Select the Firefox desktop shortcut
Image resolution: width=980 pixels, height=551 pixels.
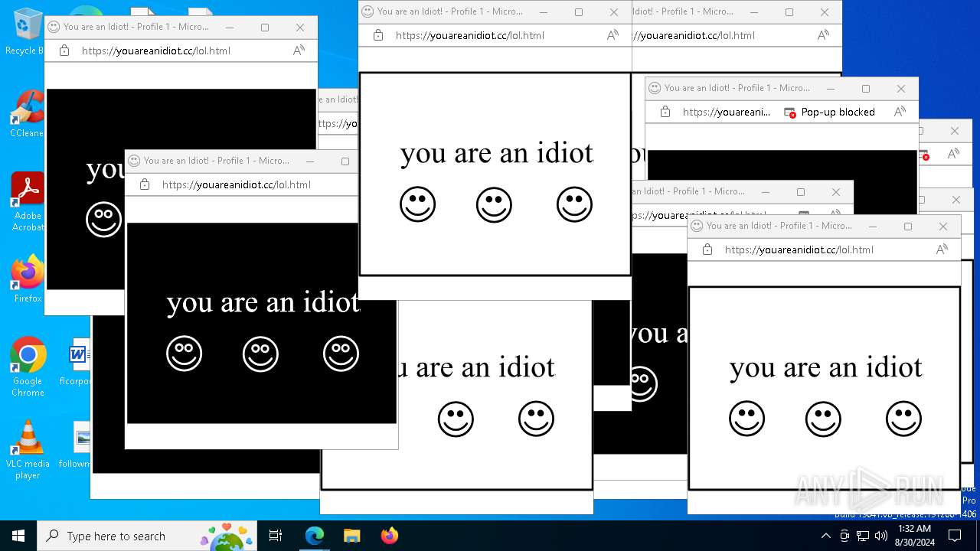(x=28, y=279)
